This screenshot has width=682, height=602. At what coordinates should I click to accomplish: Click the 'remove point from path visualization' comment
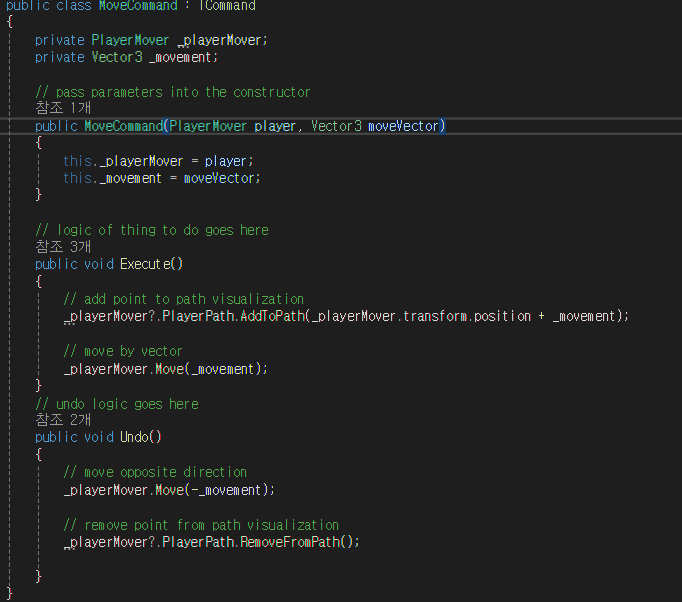[201, 525]
